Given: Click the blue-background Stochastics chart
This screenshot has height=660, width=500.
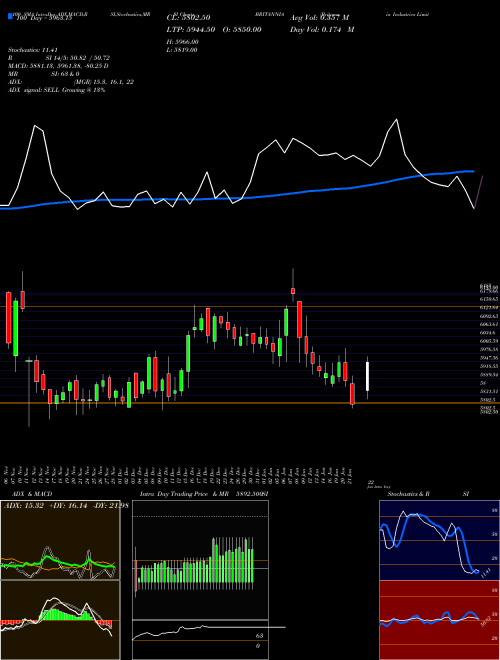Looking at the screenshot, I should pyautogui.click(x=439, y=540).
